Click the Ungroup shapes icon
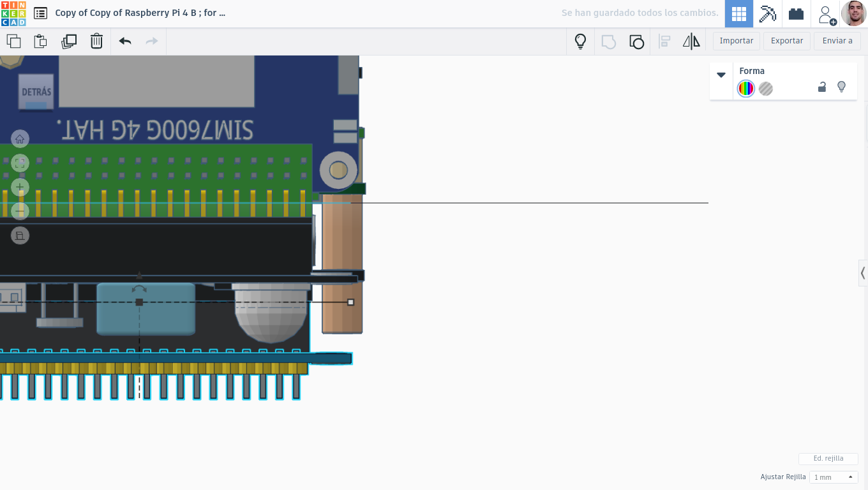This screenshot has width=868, height=490. pos(636,41)
